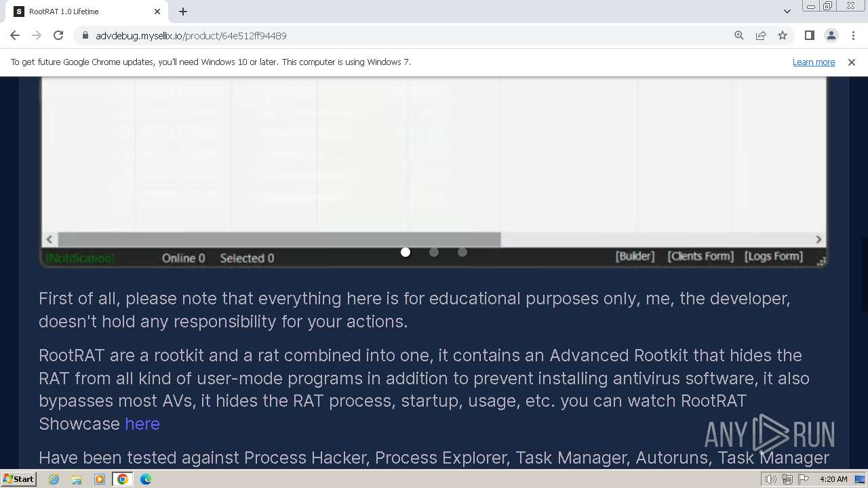Open the volume control in tray
Screen dimensions: 868x488
coord(770,479)
